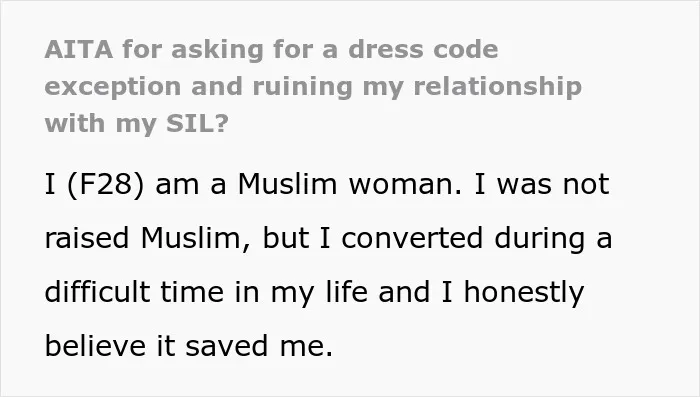Click the word 'SIL?' in the title

click(x=197, y=123)
